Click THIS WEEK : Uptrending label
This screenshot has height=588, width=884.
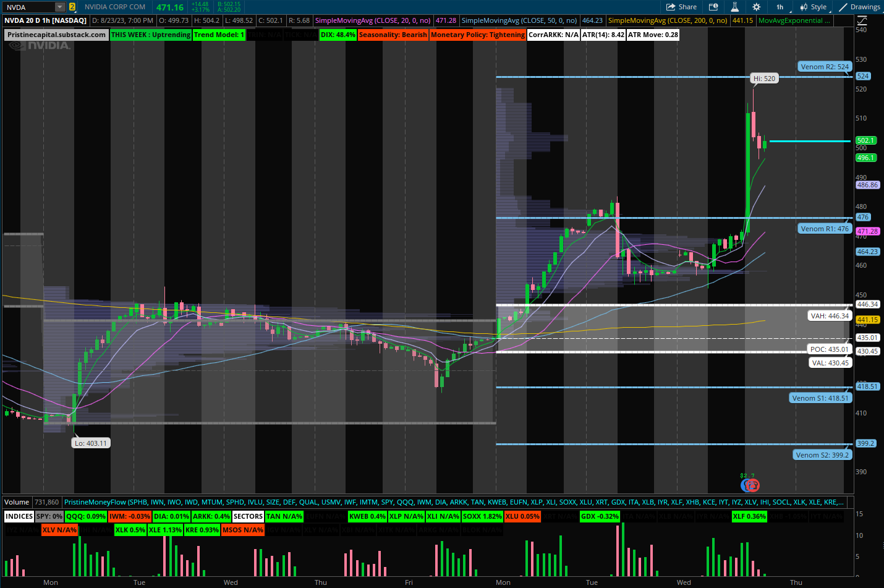pos(151,35)
